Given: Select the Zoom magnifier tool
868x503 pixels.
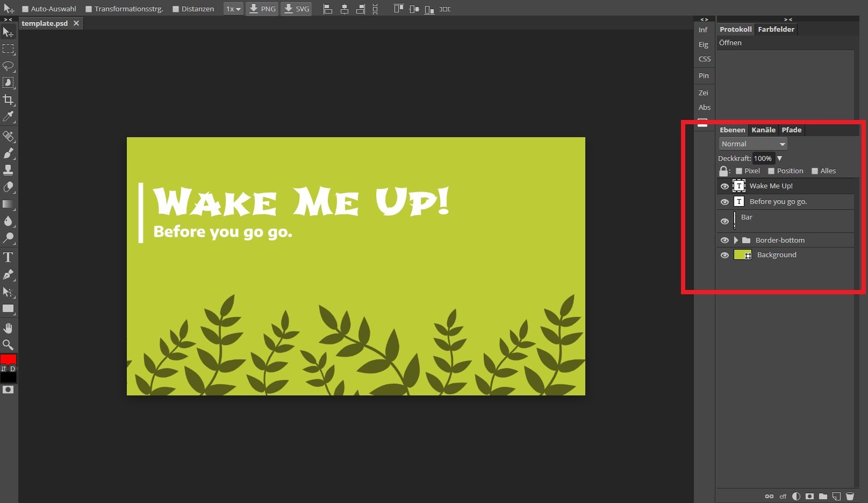Looking at the screenshot, I should (8, 345).
